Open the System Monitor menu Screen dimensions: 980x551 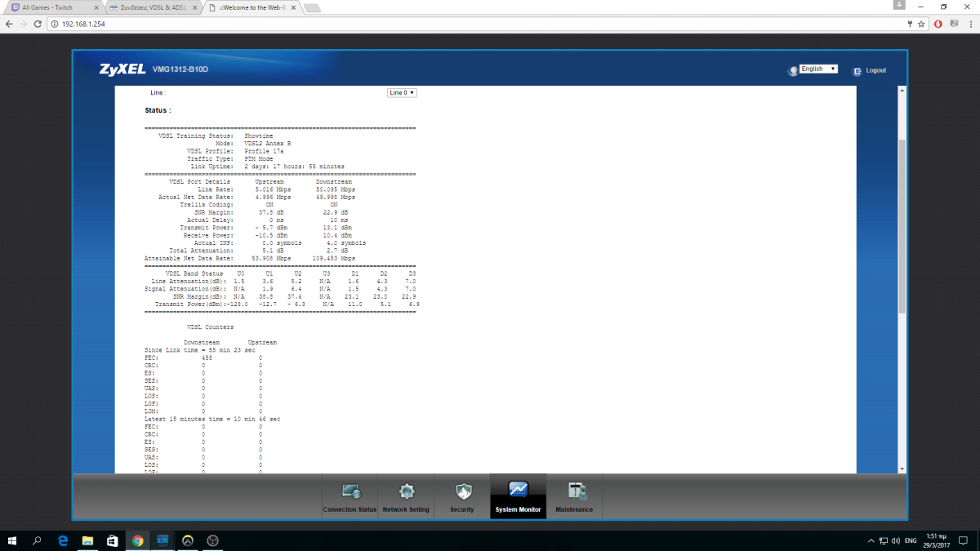tap(518, 497)
